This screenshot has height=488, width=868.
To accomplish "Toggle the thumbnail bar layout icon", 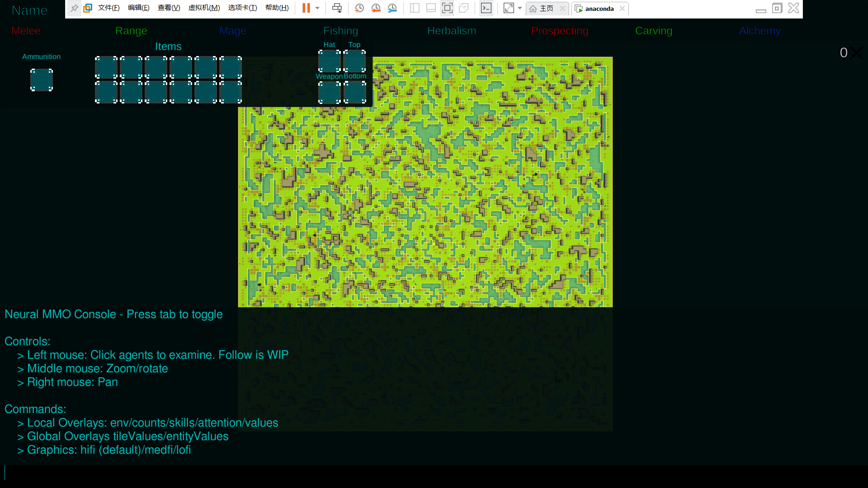I will tap(431, 8).
